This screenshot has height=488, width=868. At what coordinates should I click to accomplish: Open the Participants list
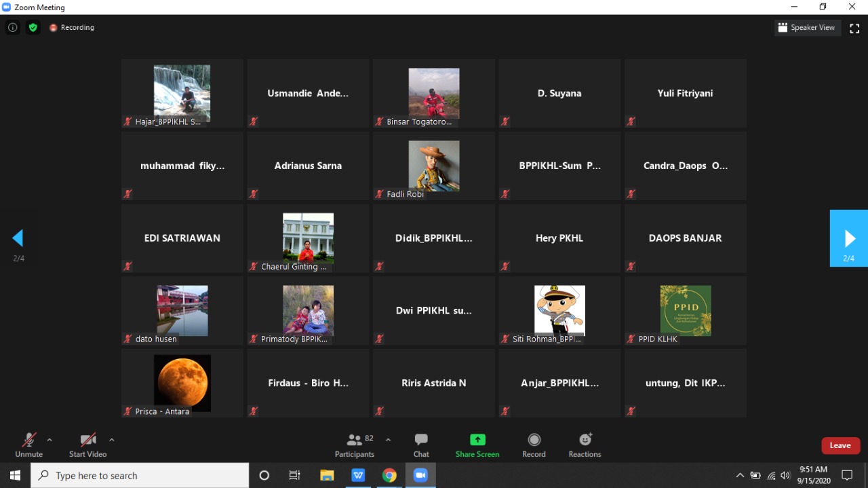355,445
